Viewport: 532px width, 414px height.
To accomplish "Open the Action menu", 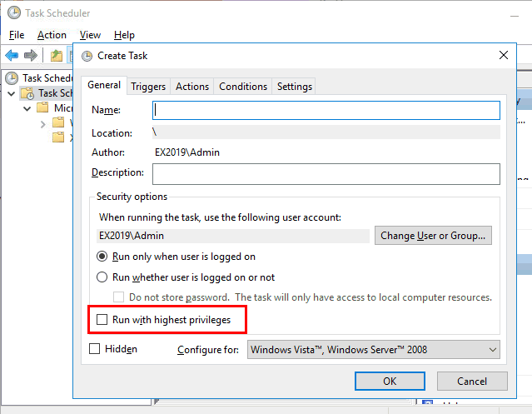I will (x=52, y=35).
